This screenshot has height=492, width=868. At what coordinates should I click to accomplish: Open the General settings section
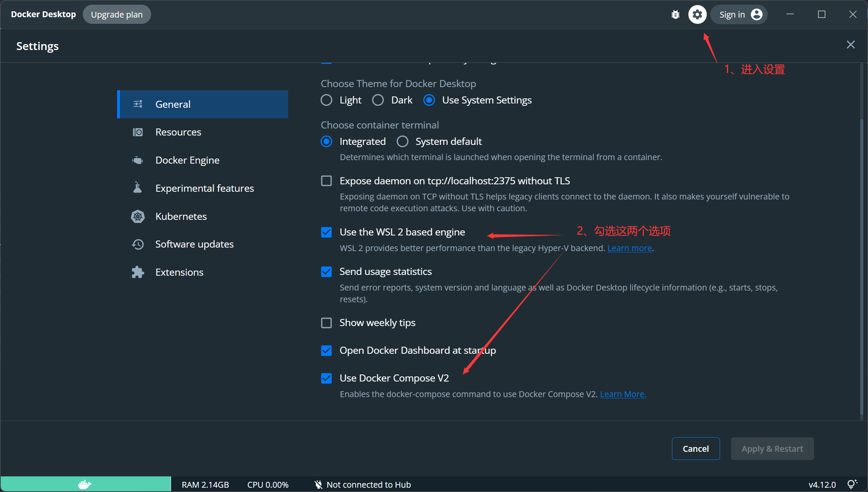(203, 104)
